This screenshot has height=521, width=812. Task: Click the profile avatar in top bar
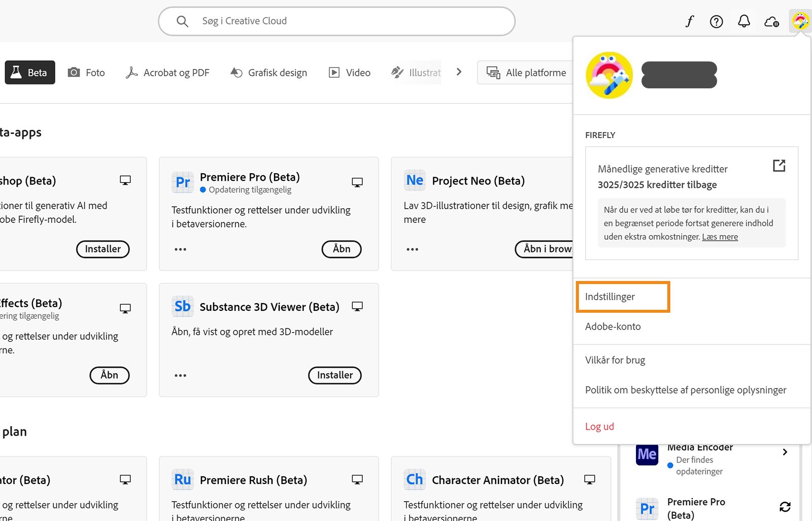(800, 21)
